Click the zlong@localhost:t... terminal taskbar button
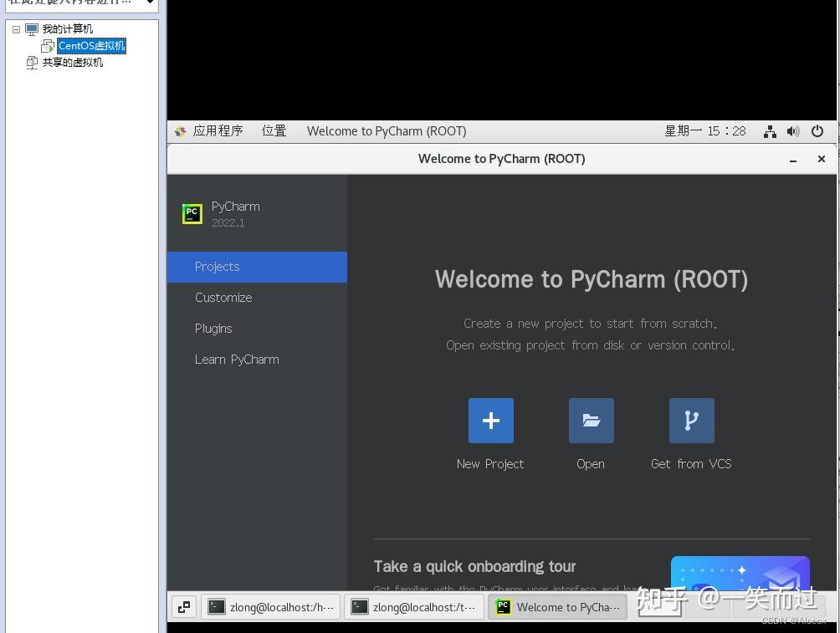Screen dimensions: 840x633 click(x=413, y=606)
